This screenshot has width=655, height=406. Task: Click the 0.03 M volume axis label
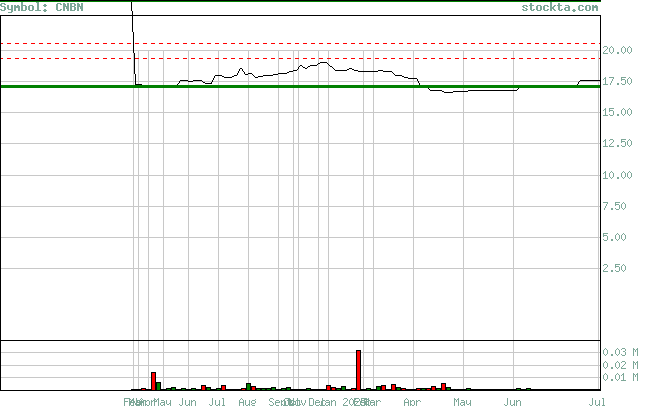(620, 353)
